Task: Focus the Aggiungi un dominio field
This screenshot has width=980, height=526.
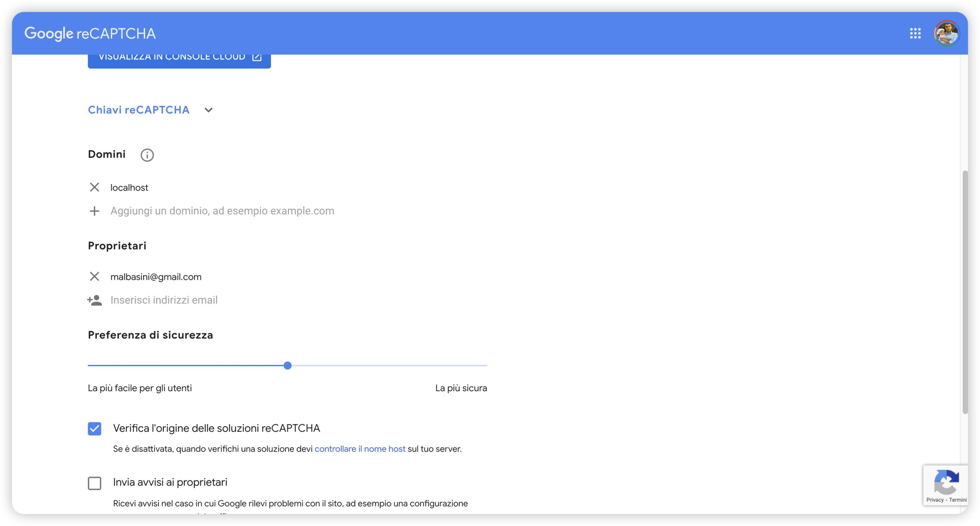Action: point(222,211)
